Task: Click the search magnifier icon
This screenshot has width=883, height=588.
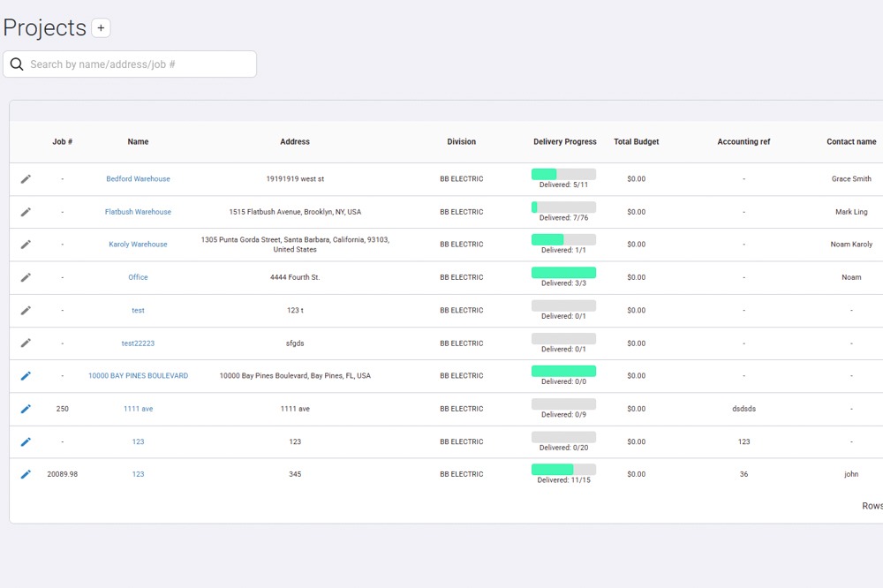Action: tap(17, 64)
